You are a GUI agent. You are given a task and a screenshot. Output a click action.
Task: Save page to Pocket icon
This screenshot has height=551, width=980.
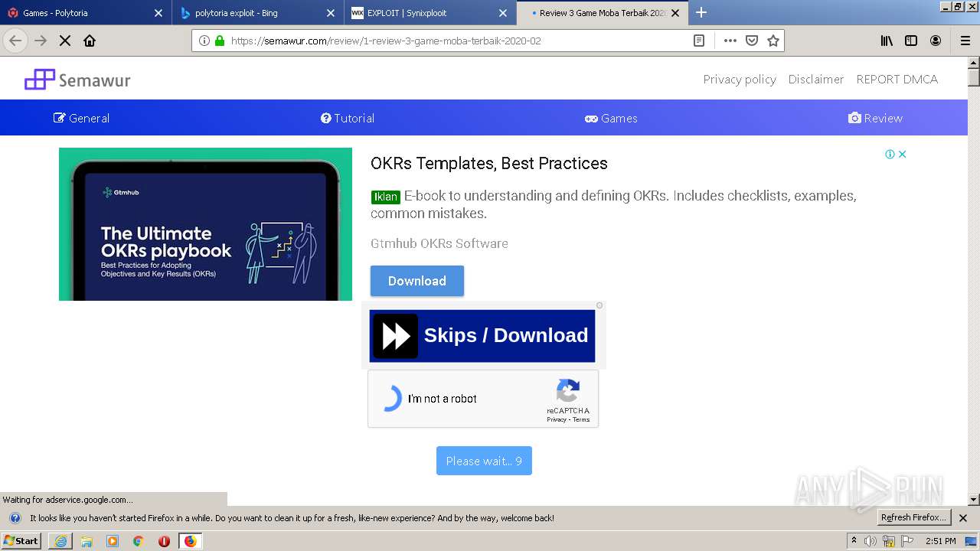(752, 41)
